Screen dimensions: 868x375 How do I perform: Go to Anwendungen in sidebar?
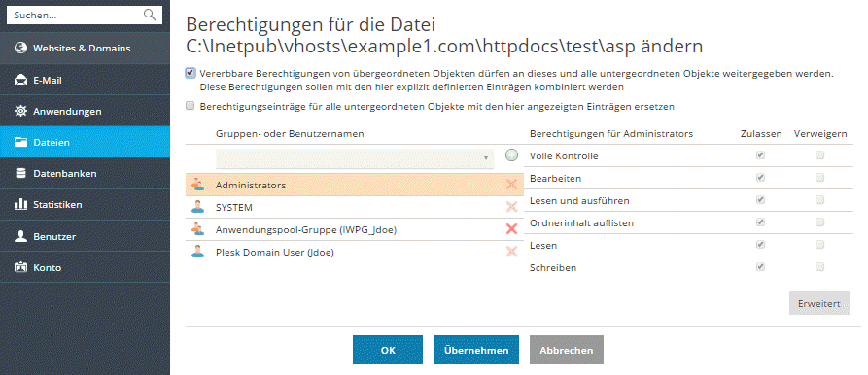85,111
